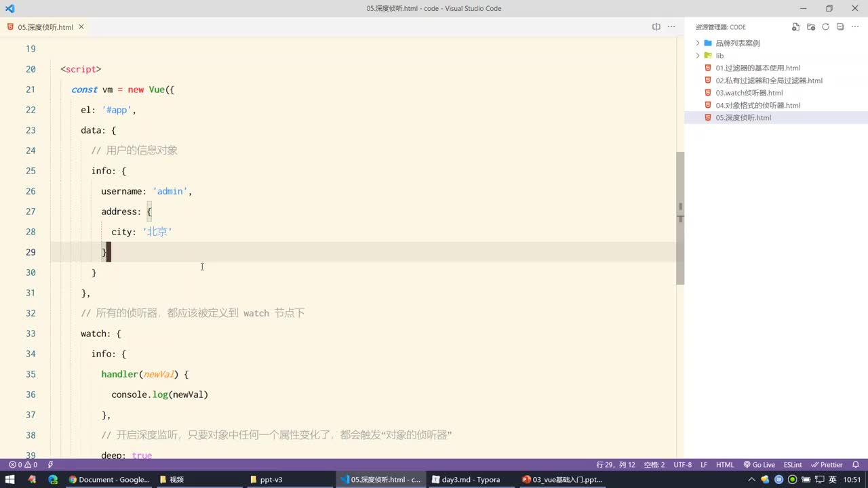Switch to 03_vue基础入门 PowerPoint window
868x488 pixels.
pyautogui.click(x=563, y=479)
